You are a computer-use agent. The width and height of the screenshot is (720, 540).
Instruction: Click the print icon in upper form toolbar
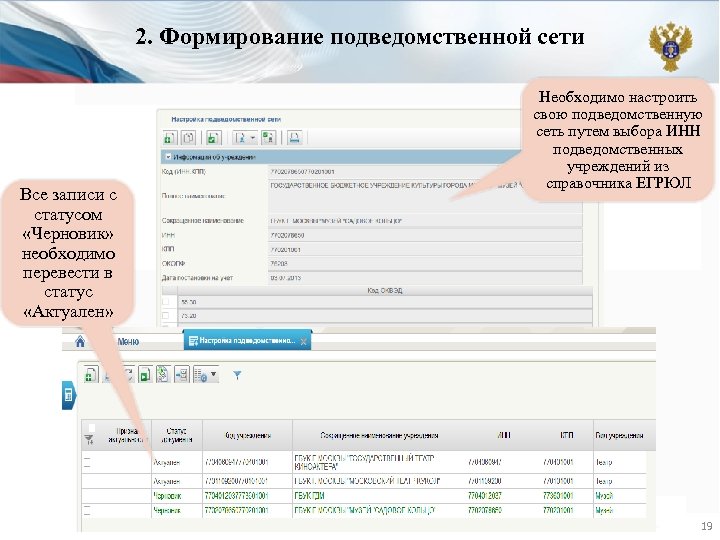[x=294, y=138]
